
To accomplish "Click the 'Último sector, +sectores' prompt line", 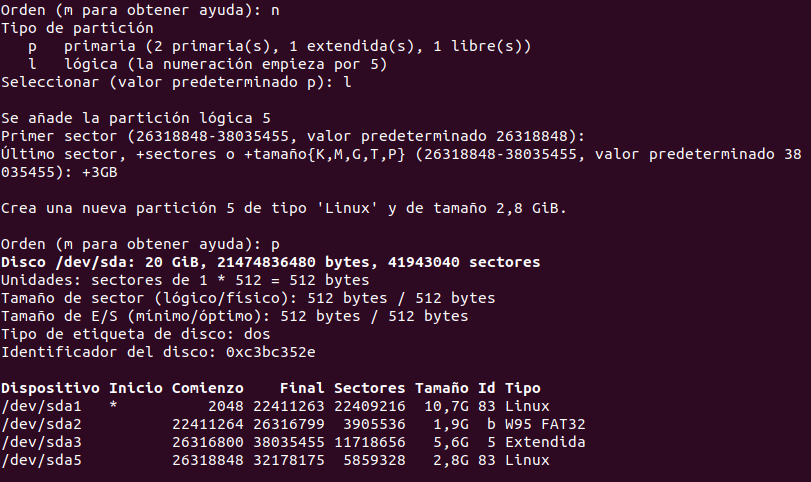I will (401, 163).
